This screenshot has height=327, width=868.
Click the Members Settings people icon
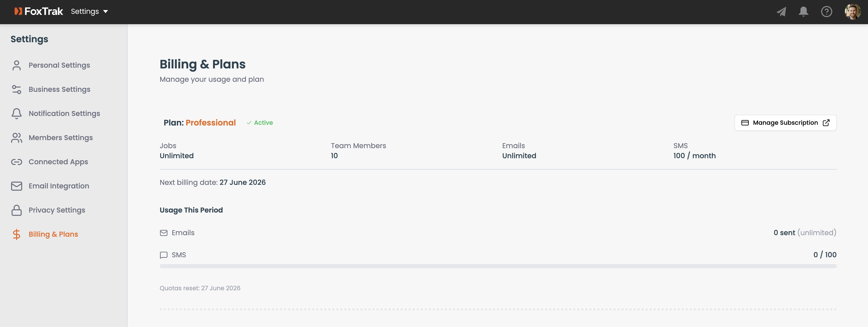click(x=17, y=138)
